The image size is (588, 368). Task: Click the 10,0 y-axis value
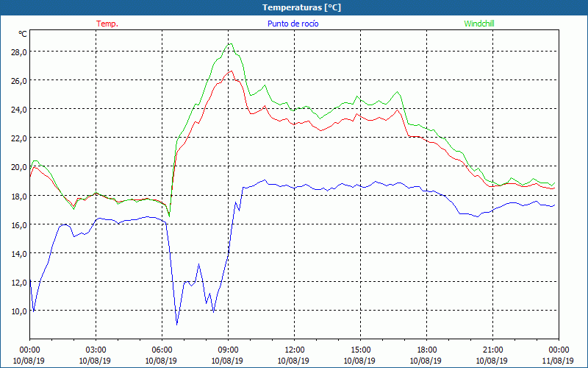pyautogui.click(x=19, y=311)
